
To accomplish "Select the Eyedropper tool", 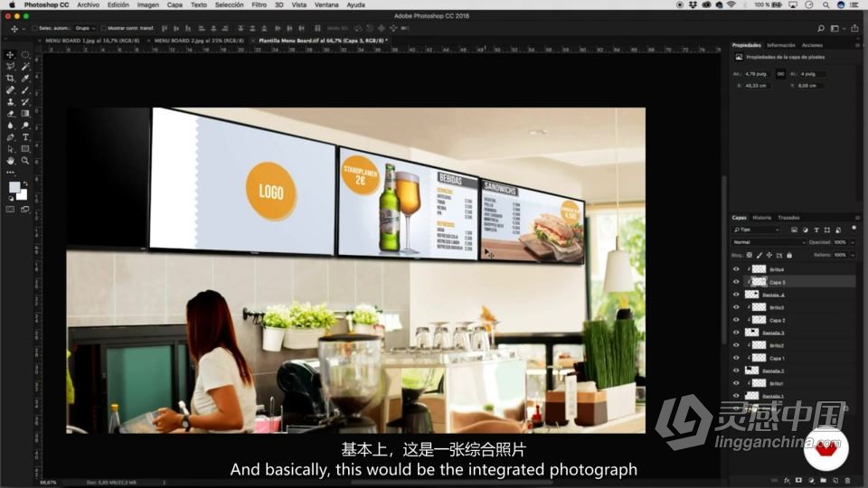I will pyautogui.click(x=25, y=78).
